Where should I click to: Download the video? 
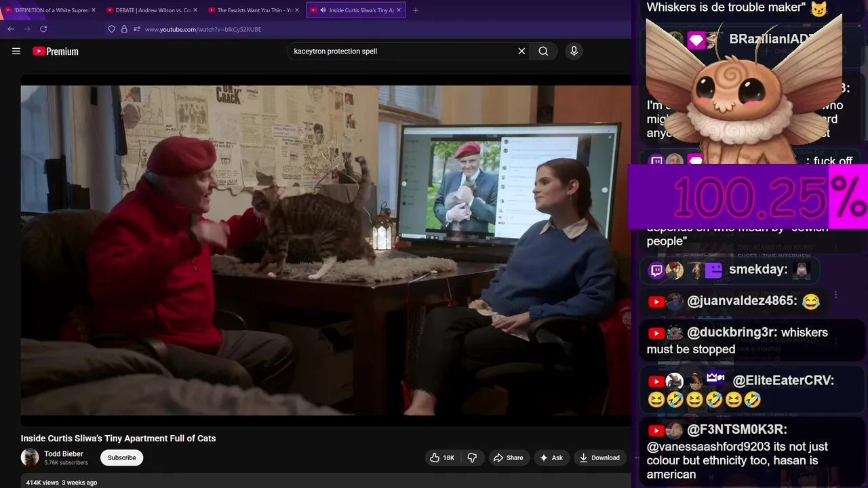pyautogui.click(x=599, y=457)
